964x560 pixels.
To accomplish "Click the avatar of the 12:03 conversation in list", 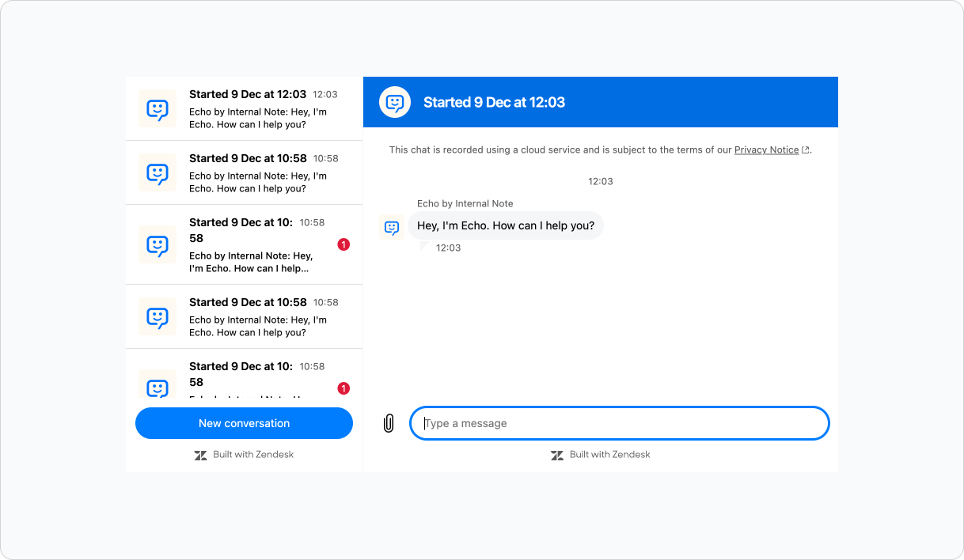I will pyautogui.click(x=158, y=109).
